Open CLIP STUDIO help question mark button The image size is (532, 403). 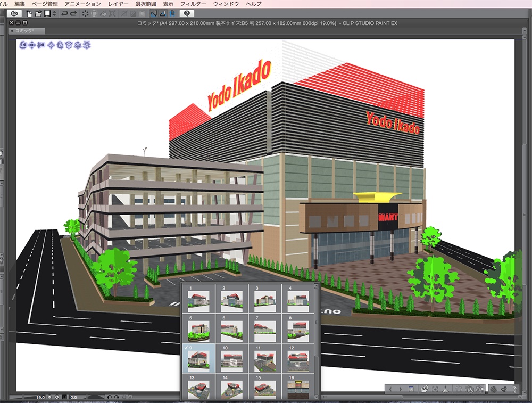(187, 14)
